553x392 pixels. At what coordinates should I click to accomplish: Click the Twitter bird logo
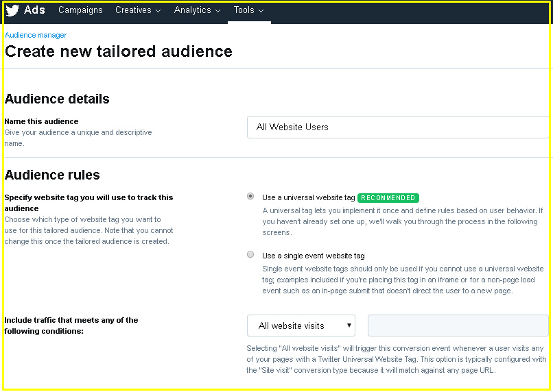[12, 10]
